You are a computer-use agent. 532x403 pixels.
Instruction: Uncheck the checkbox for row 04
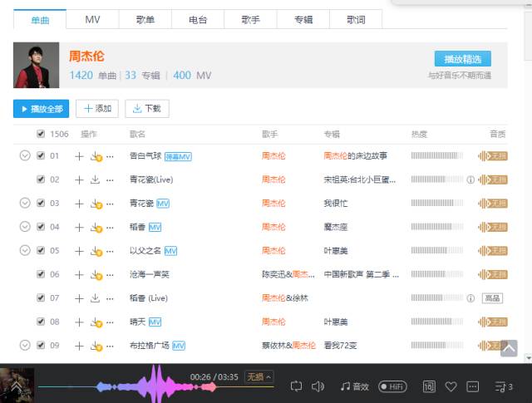[41, 227]
